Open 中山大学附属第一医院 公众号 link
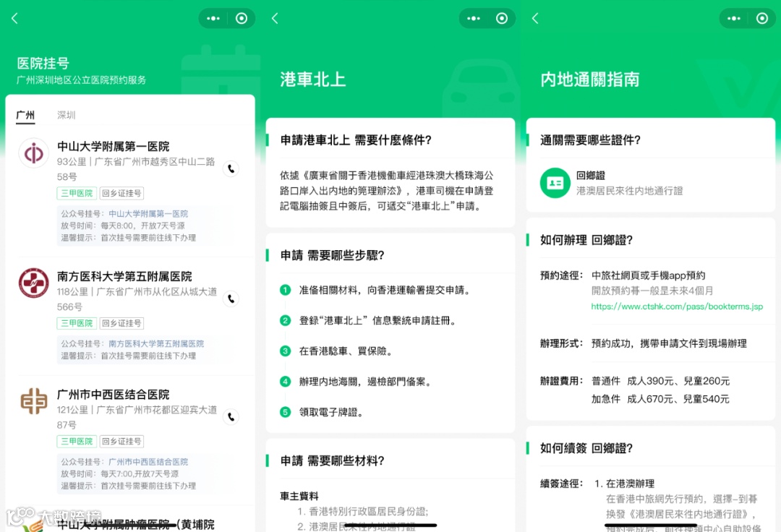The height and width of the screenshot is (532, 781). coord(148,214)
